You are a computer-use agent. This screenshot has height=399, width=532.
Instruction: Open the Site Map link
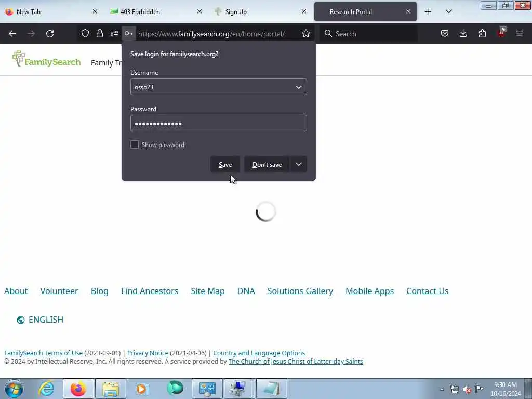208,291
